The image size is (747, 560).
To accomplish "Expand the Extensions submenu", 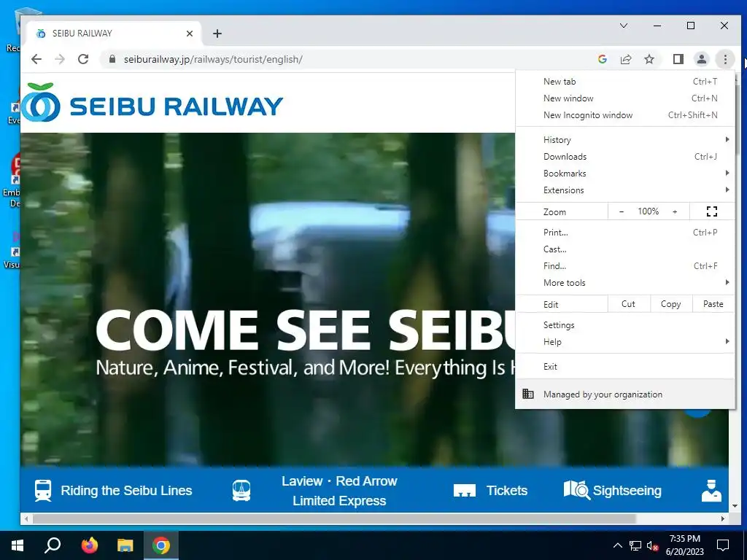I will click(x=625, y=190).
